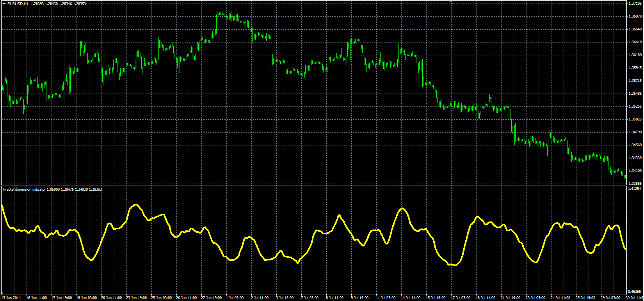The height and width of the screenshot is (301, 644).
Task: Click the '1 Jul 03:00' time label
Action: point(236,298)
